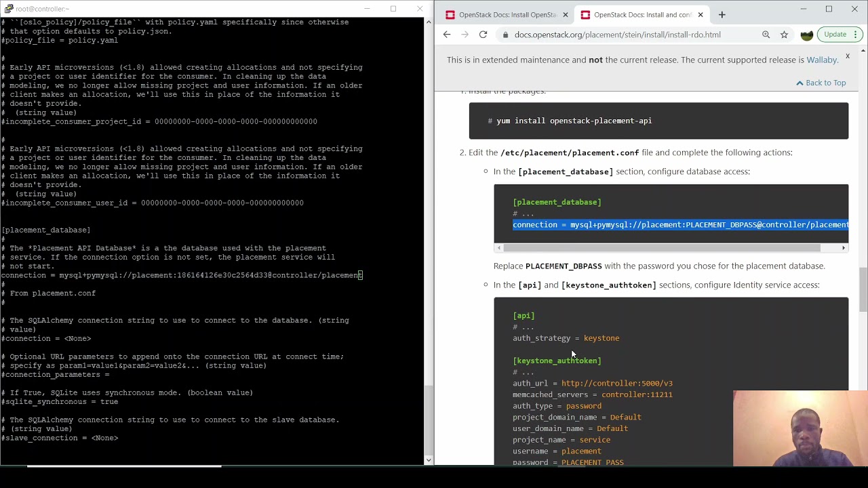Click '#policy_file = policy.yaml' in terminal
Viewport: 868px width, 488px height.
[60, 41]
